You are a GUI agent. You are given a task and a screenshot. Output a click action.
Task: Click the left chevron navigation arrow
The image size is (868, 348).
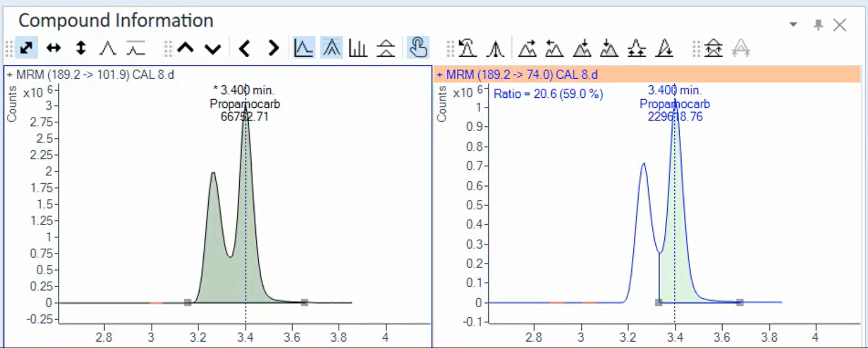coord(245,48)
